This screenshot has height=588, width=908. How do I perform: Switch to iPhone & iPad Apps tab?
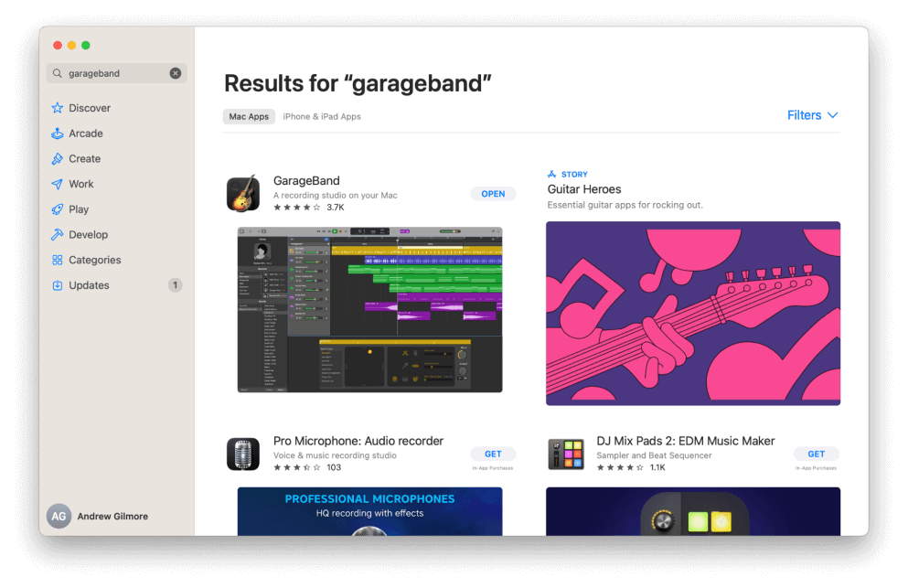click(322, 116)
